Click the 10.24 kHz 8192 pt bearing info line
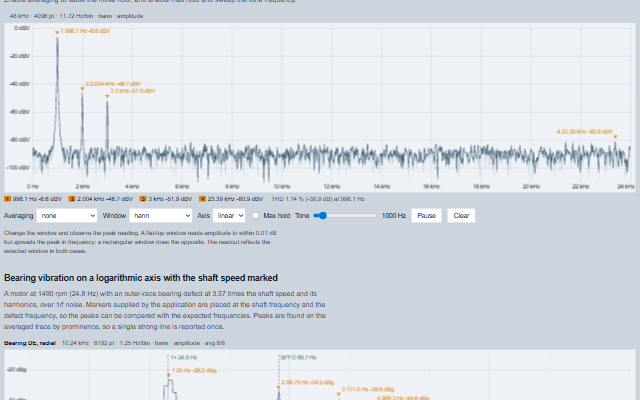 143,343
